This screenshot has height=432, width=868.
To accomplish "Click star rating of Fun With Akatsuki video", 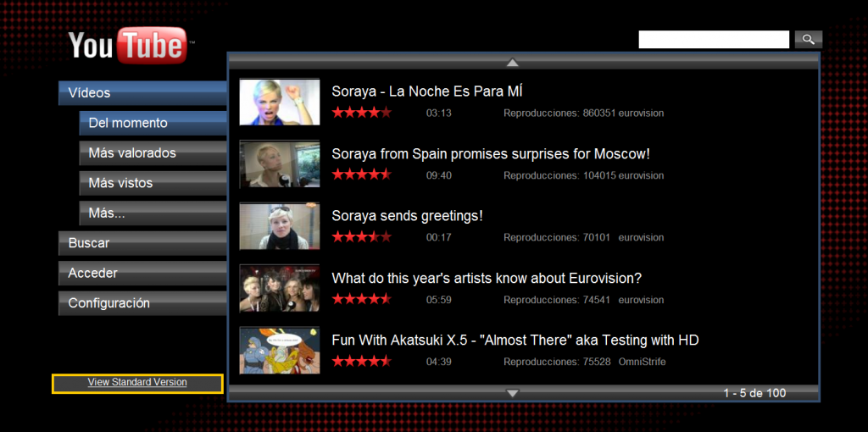I will [361, 362].
